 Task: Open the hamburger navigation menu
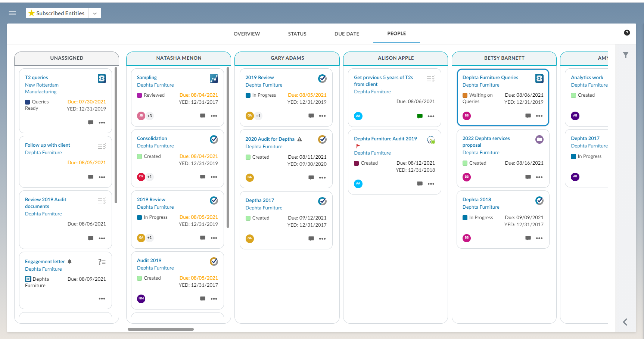[12, 13]
